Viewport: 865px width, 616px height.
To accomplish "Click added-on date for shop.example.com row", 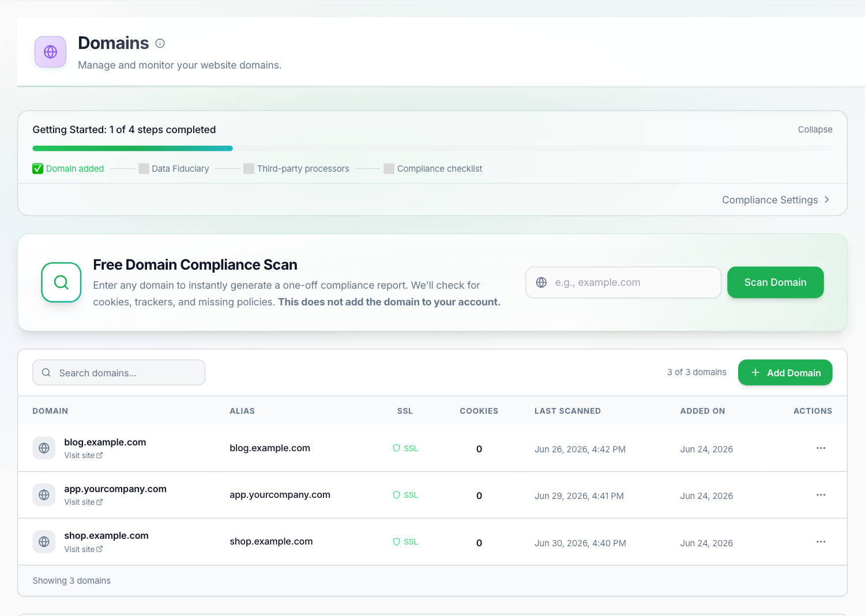I will click(x=706, y=543).
